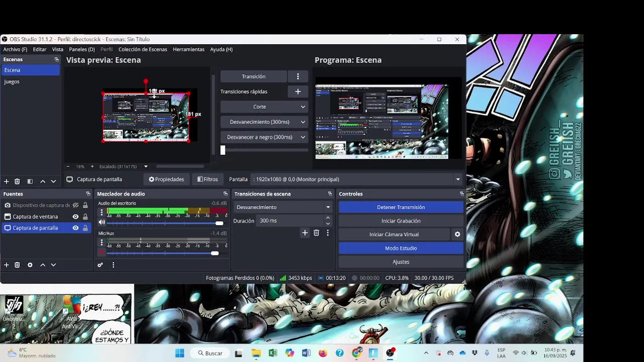Screen dimensions: 644x362
Task: Undock the Escenas panel
Action: click(x=56, y=59)
